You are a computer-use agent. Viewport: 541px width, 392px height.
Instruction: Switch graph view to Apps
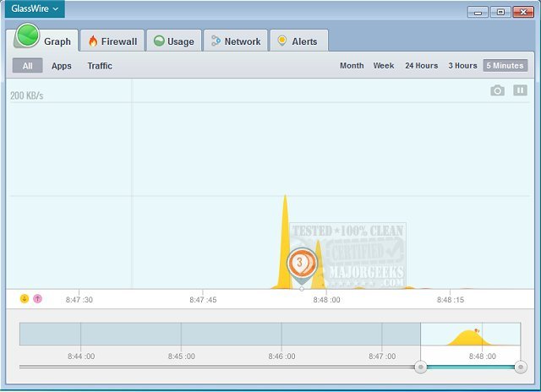62,66
